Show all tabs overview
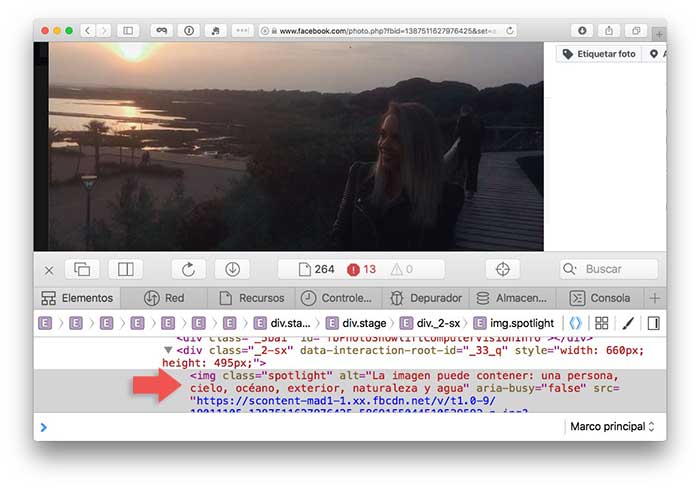Screen dimensions: 700x489 636,30
